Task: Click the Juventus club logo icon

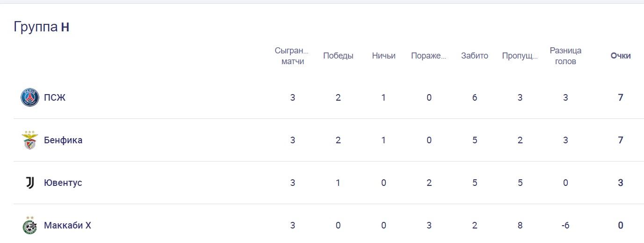Action: [30, 183]
